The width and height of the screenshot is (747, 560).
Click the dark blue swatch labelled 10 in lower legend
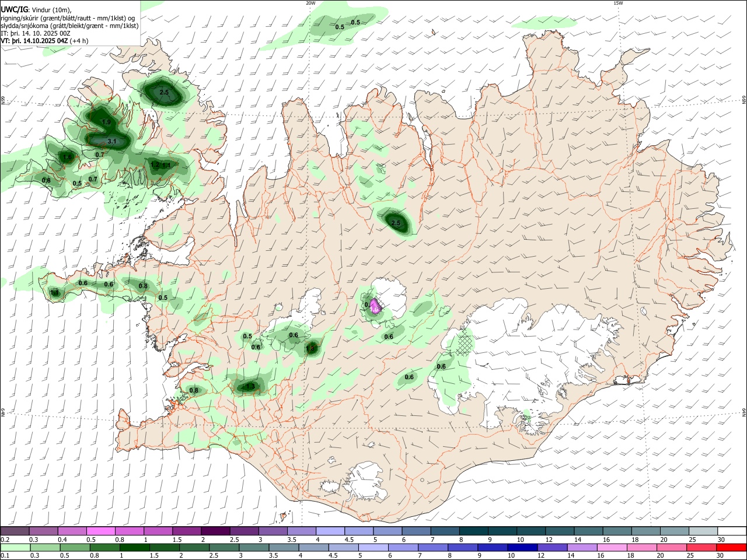[521, 547]
